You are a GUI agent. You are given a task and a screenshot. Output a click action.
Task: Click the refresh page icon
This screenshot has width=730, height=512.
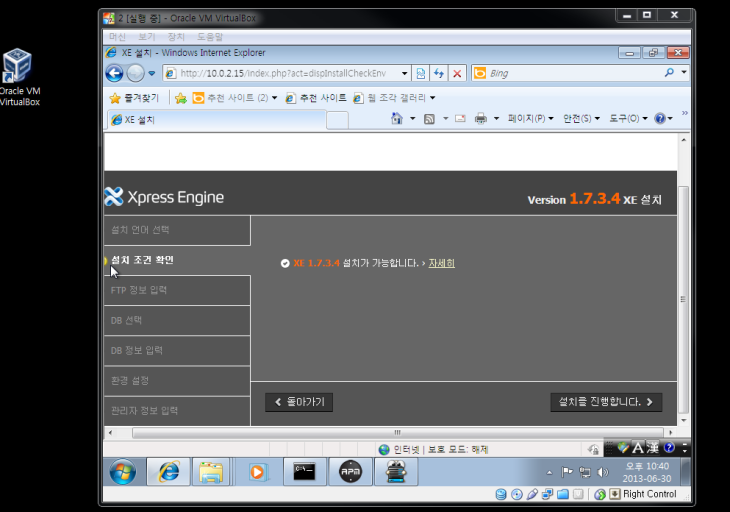(439, 73)
